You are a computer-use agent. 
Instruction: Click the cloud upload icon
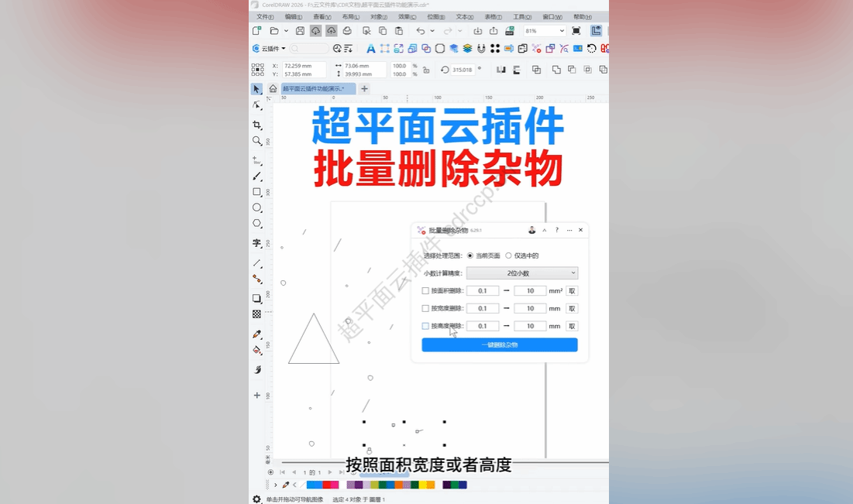click(332, 31)
